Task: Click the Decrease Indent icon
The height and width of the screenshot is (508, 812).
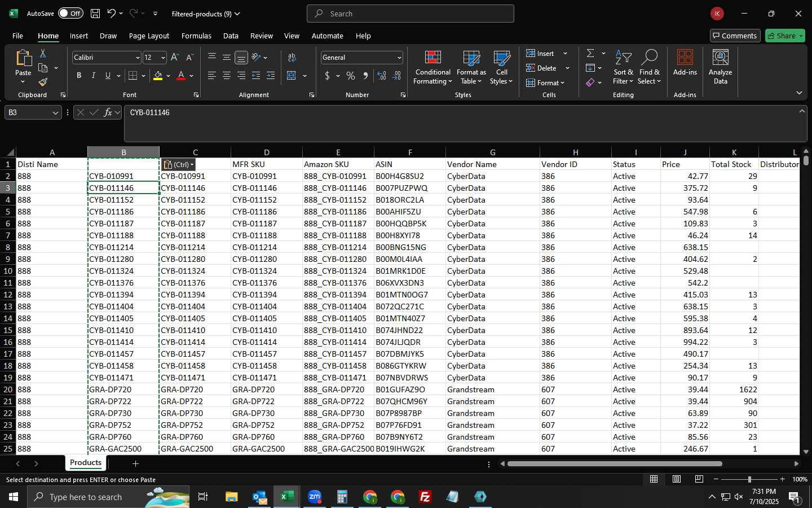Action: [x=256, y=76]
